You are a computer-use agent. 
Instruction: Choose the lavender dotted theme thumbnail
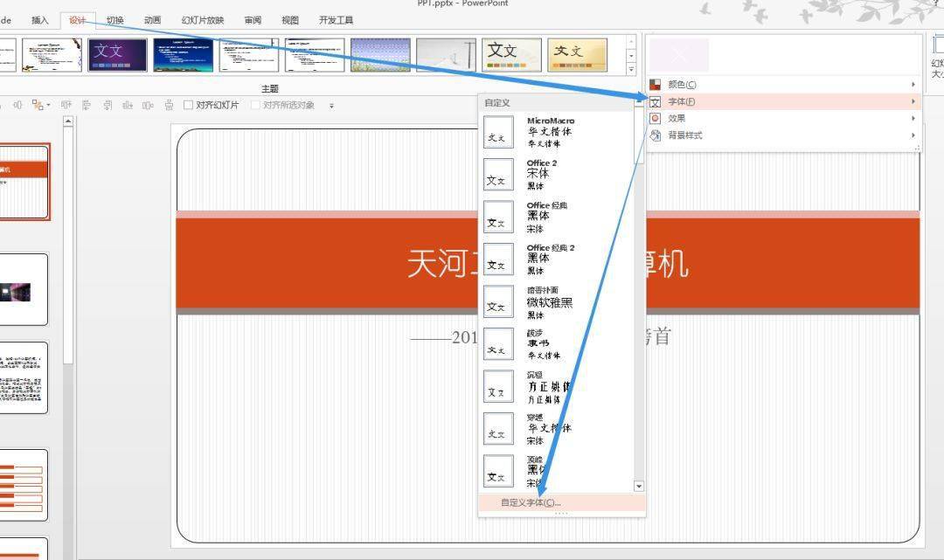(380, 55)
